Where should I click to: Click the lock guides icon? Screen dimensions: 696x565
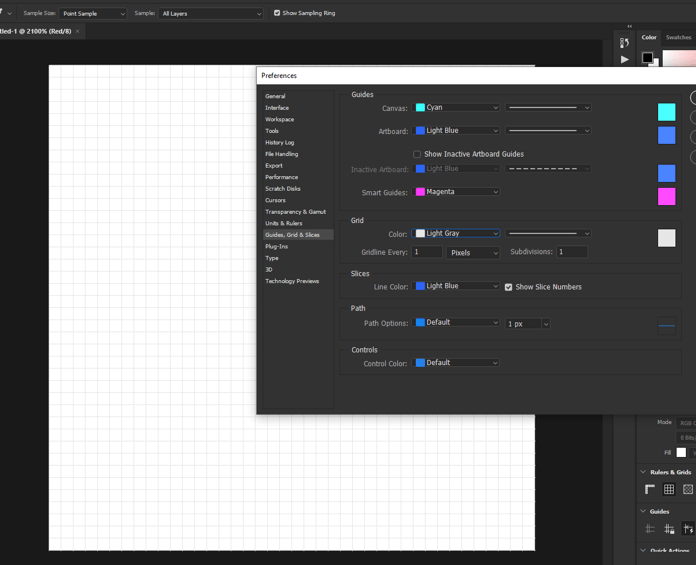(669, 528)
